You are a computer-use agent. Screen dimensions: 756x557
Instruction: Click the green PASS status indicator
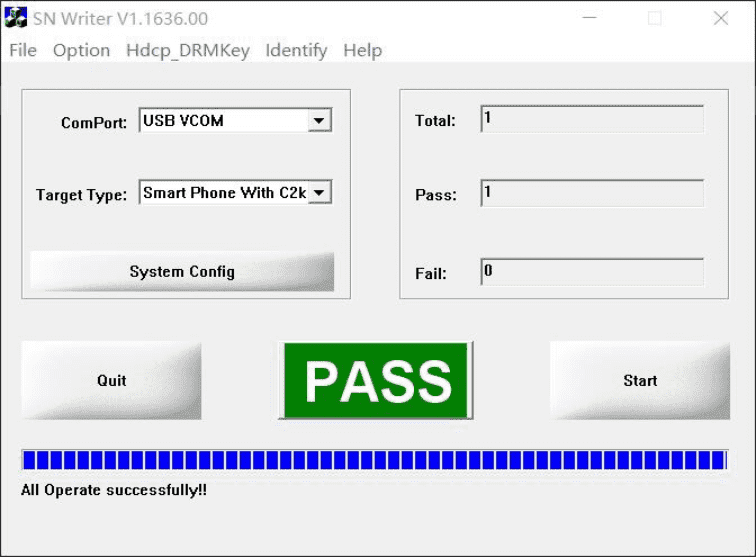[376, 380]
